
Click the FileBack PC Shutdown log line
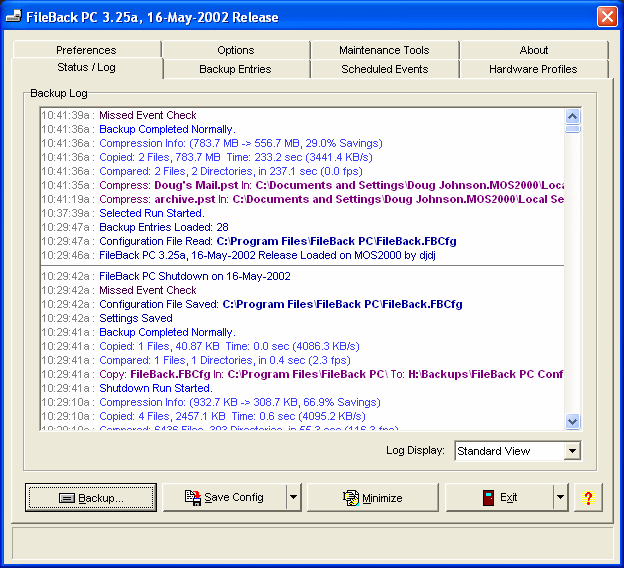(166, 276)
